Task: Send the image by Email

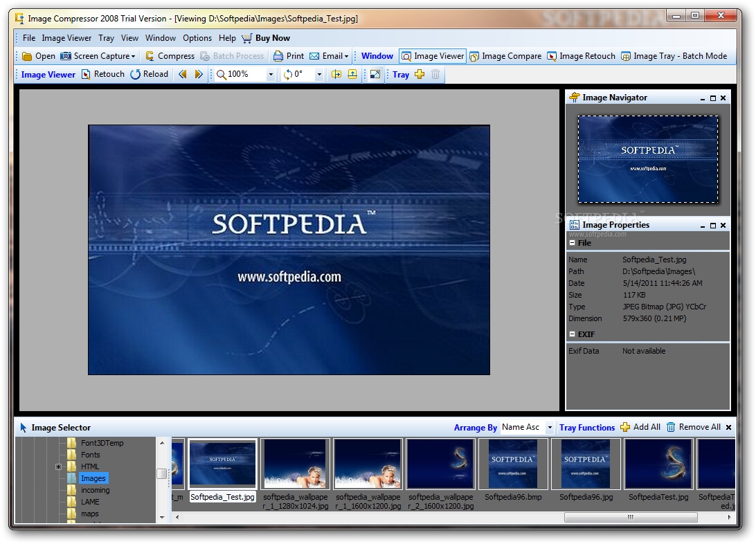Action: tap(326, 56)
